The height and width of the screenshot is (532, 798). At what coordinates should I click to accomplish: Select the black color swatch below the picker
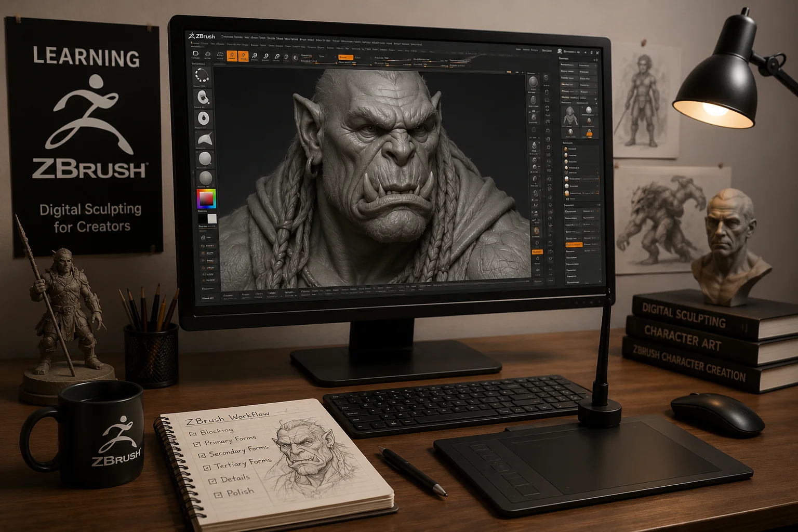point(203,219)
